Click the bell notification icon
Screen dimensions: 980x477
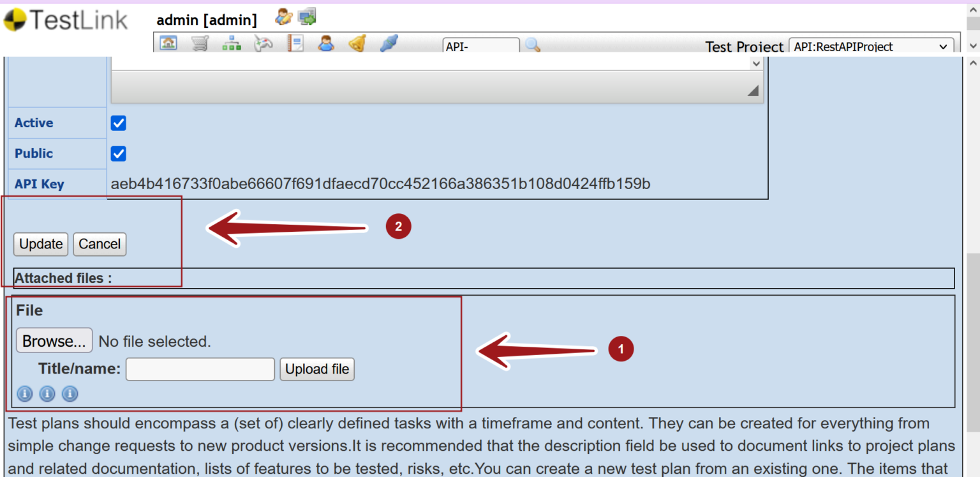357,43
